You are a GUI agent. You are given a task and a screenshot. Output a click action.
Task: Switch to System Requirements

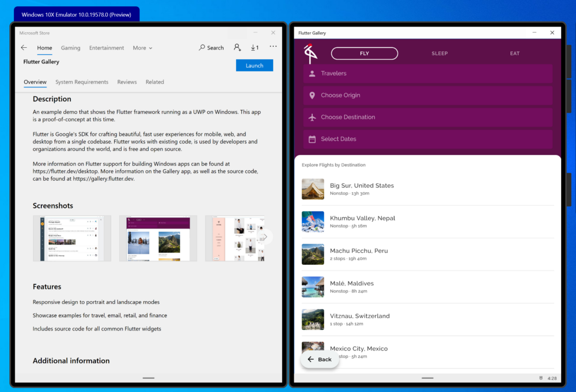point(82,82)
